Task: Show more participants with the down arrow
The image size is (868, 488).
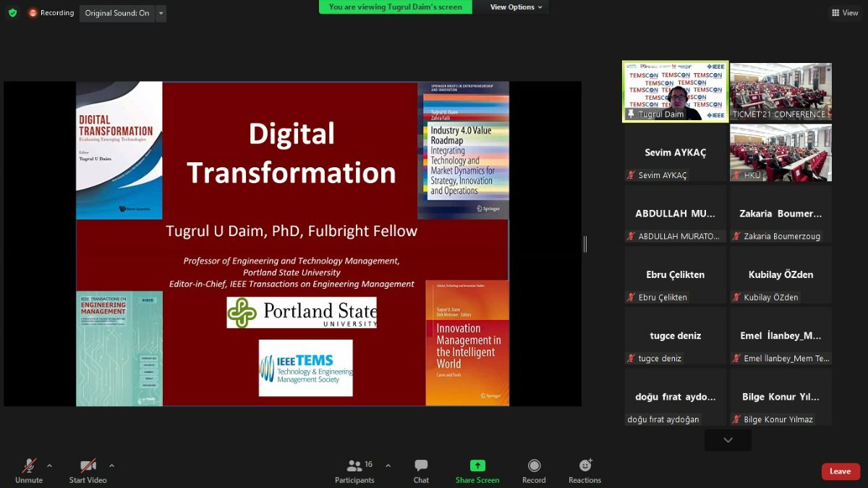Action: [728, 440]
